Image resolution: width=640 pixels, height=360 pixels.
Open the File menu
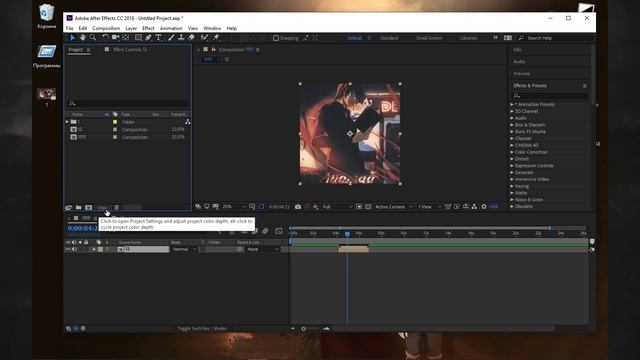[x=70, y=28]
